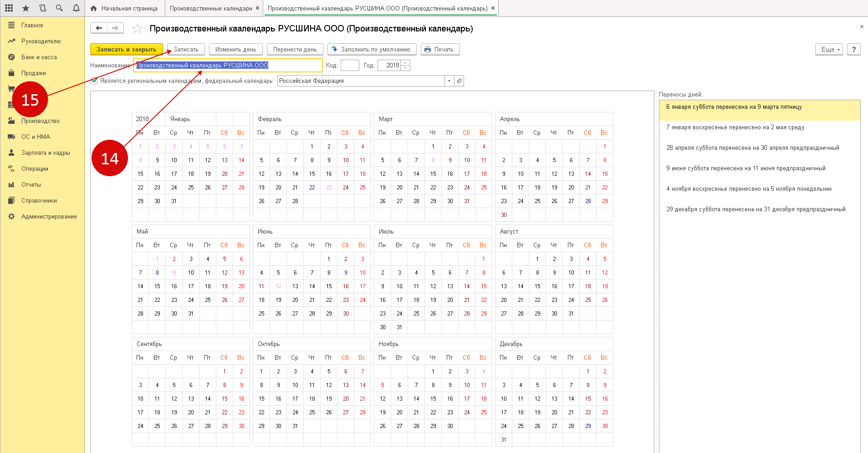The height and width of the screenshot is (453, 868).
Task: Click the Год value field 2018
Action: pyautogui.click(x=389, y=66)
